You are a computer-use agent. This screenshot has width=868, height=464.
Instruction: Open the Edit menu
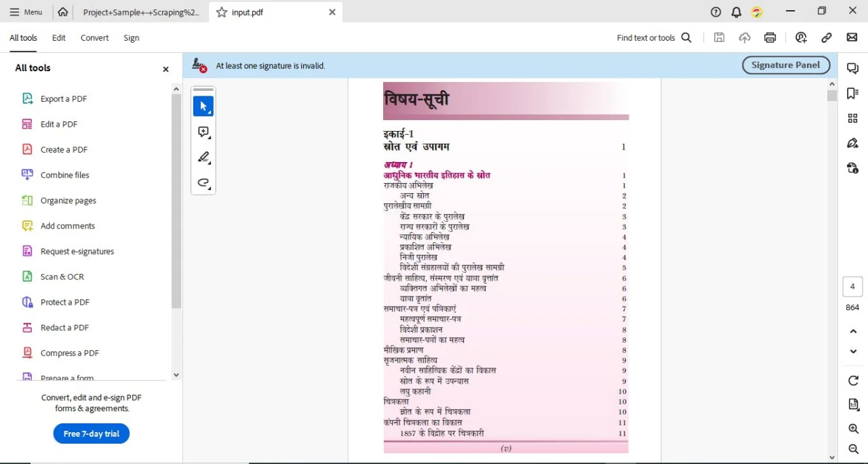pos(59,38)
